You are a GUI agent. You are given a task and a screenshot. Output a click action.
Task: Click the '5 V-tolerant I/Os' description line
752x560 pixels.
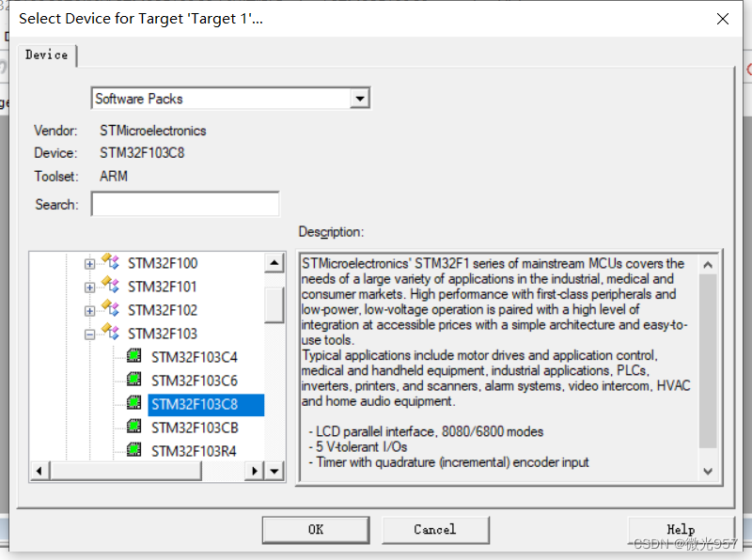click(358, 447)
